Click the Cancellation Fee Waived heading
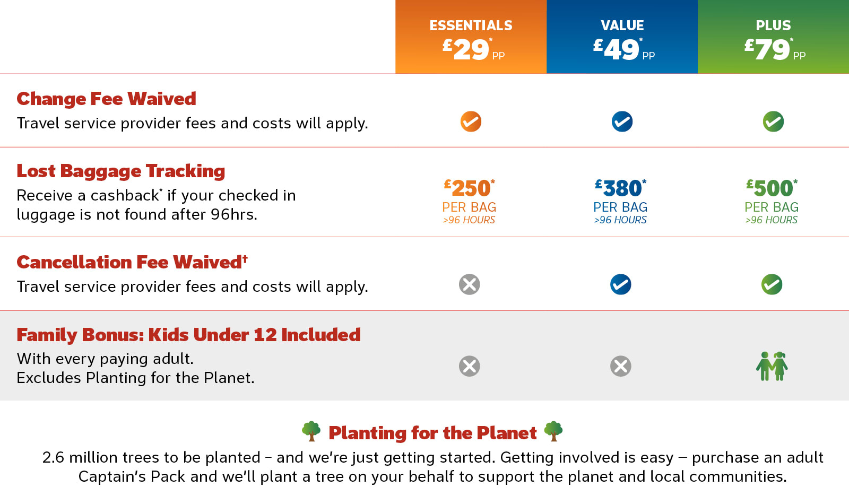The height and width of the screenshot is (504, 849). click(132, 262)
